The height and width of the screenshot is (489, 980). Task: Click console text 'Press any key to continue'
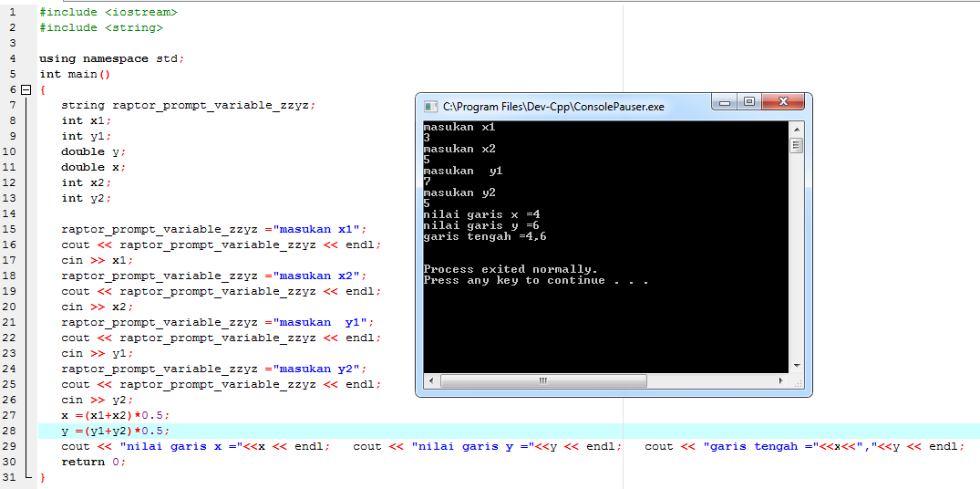[x=514, y=280]
